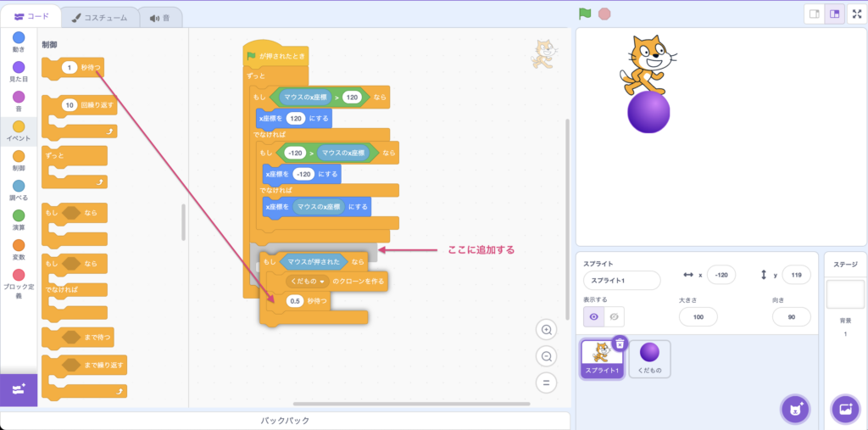
Task: Stop the project with red octagon
Action: [x=604, y=14]
